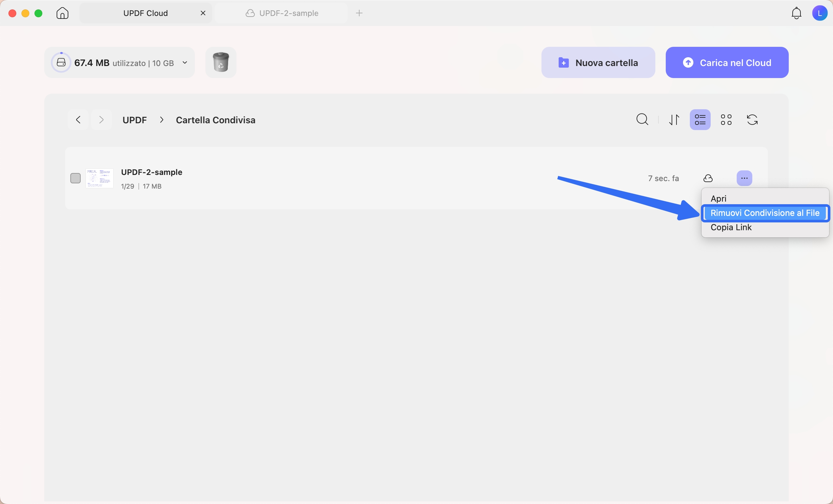Switch to the UPDF Cloud tab

click(146, 13)
